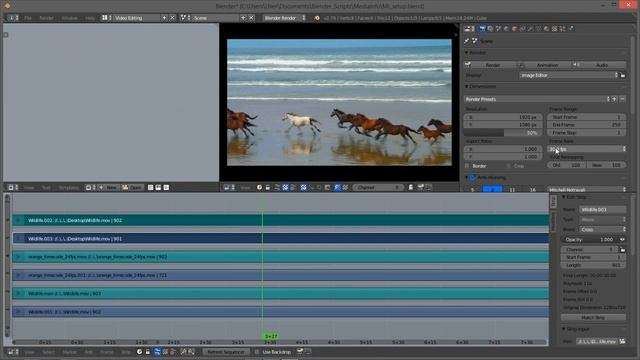Select the highlighted Sequencer view type icon in bottom header
Image resolution: width=640 pixels, height=360 pixels.
[x=157, y=351]
